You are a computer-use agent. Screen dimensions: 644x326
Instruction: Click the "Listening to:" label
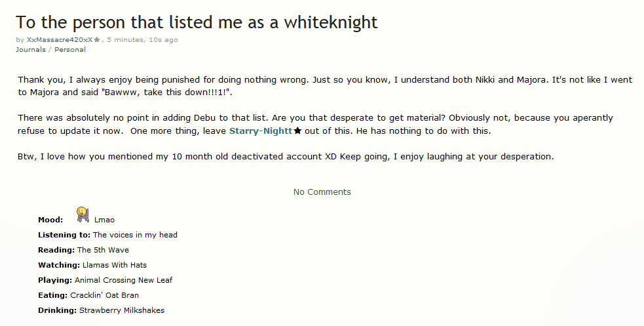[64, 235]
